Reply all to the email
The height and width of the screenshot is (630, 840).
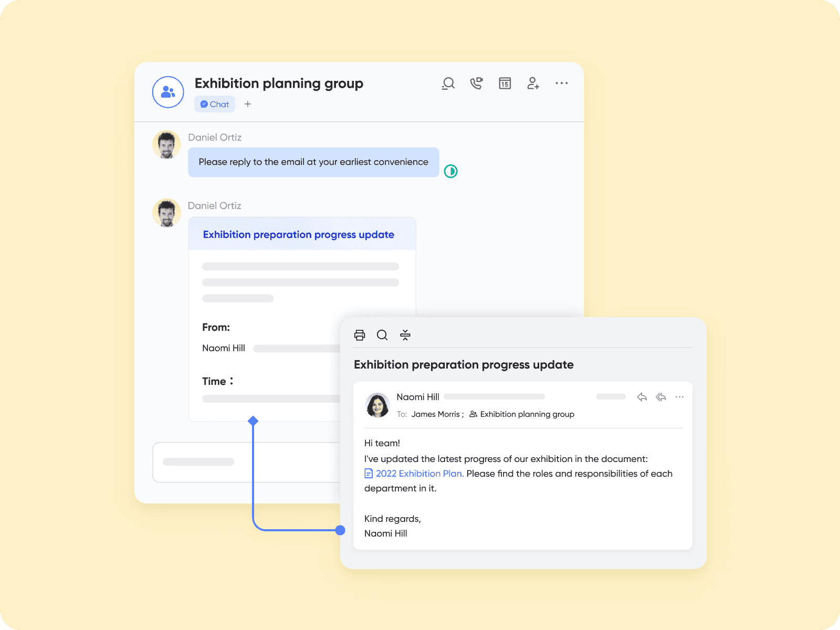[x=661, y=397]
